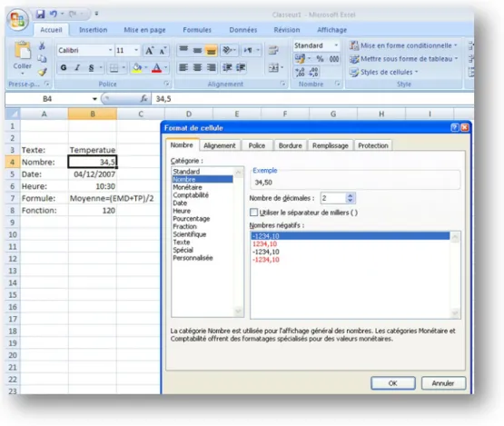The height and width of the screenshot is (426, 504).
Task: Save the workbook via quick access toolbar
Action: pyautogui.click(x=41, y=14)
